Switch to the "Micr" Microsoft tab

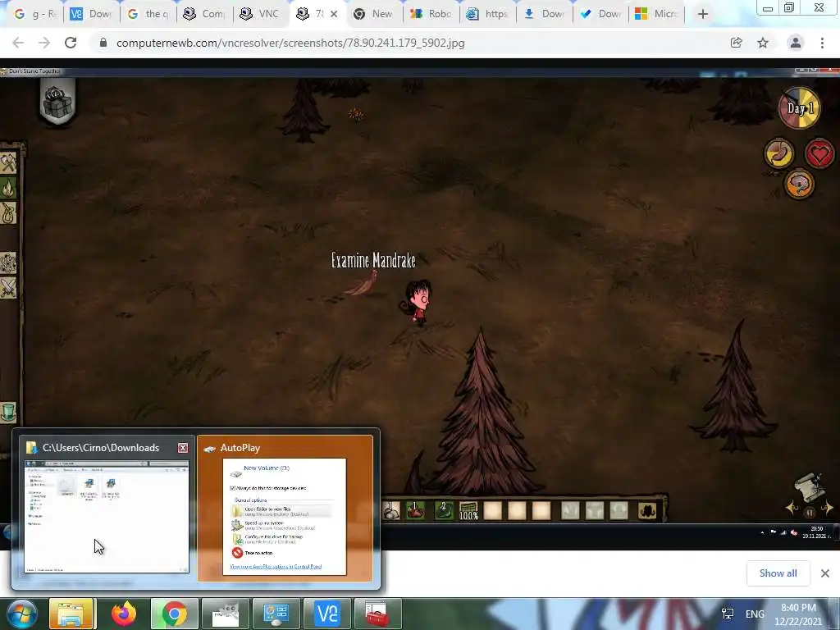coord(657,14)
